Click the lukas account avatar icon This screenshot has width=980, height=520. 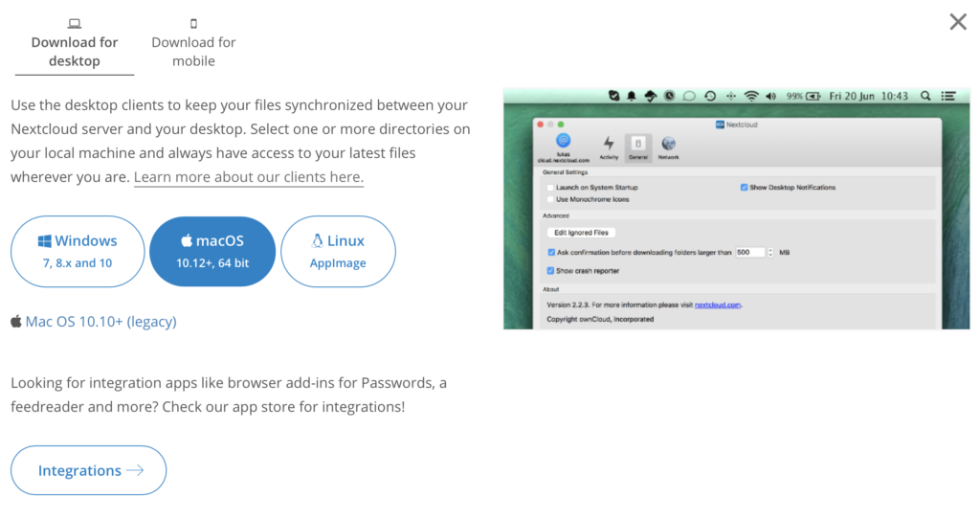point(563,142)
